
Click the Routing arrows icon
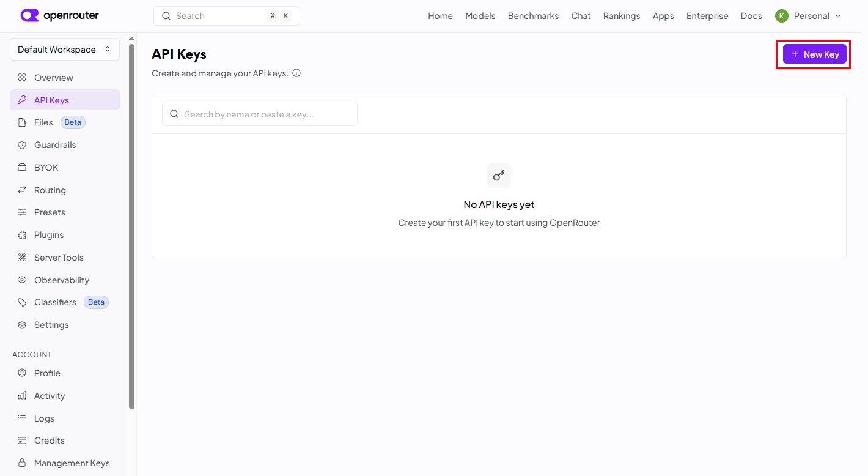click(22, 190)
